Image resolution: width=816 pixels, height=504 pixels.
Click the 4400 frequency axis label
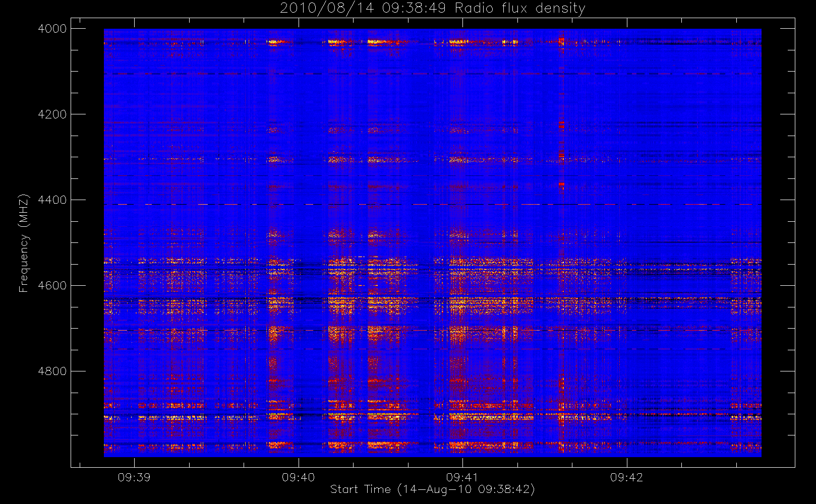coord(52,200)
